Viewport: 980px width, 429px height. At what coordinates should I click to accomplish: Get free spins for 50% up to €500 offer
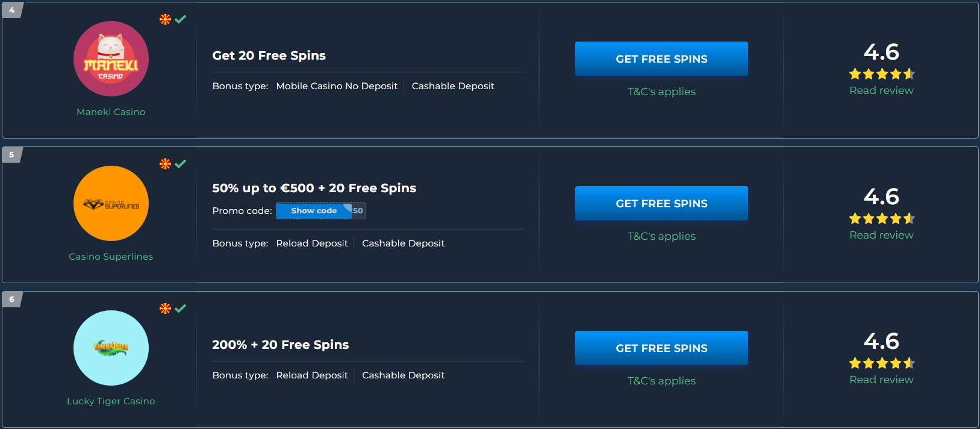[661, 204]
